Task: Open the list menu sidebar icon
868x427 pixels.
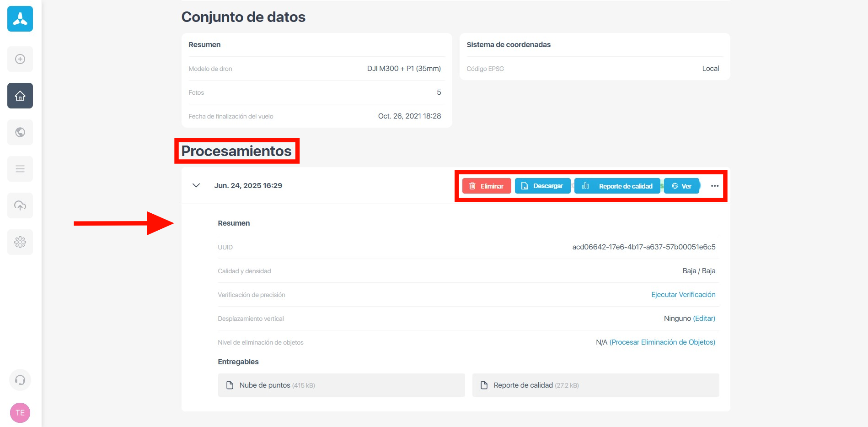Action: (x=20, y=169)
